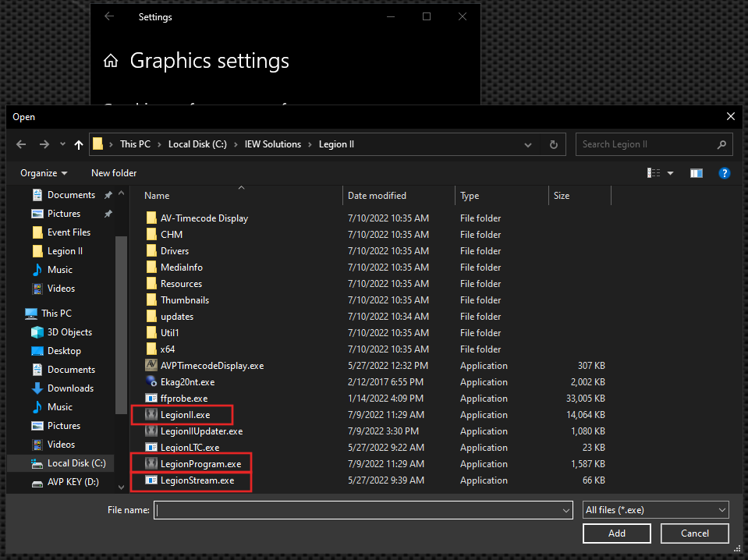Open the Organize menu
This screenshot has width=748, height=560.
point(44,173)
